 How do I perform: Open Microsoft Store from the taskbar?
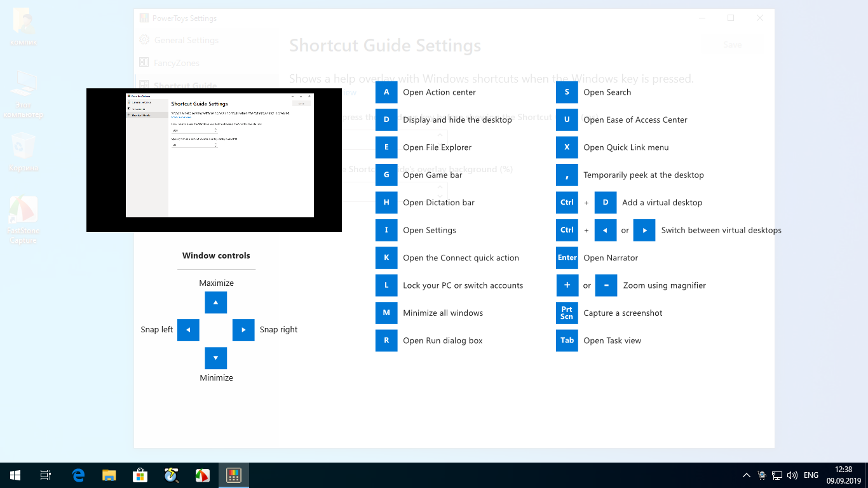(x=140, y=475)
